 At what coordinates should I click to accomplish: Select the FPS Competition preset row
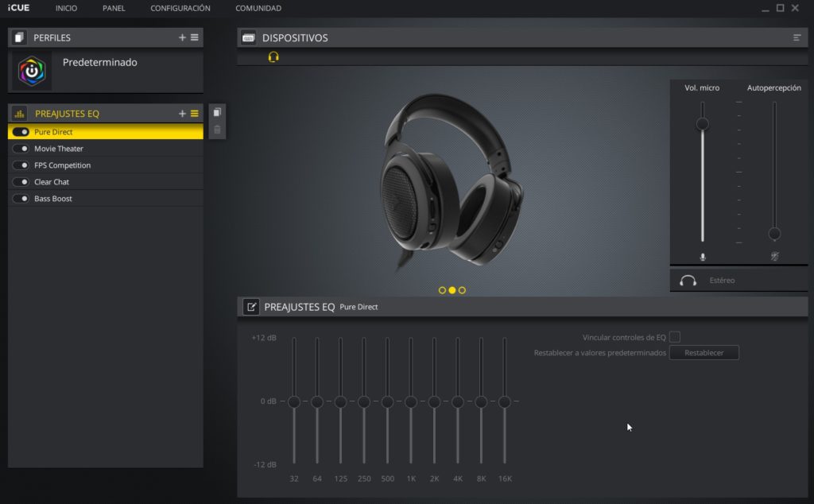coord(106,165)
